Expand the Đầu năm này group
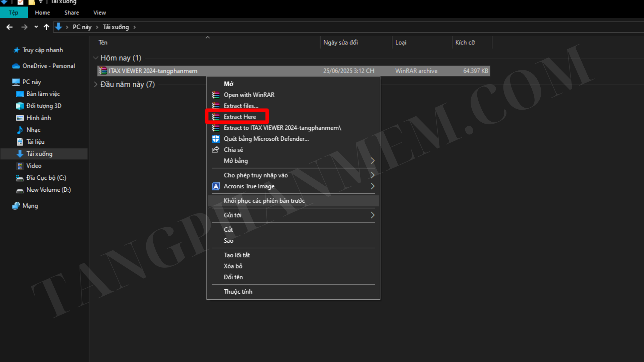This screenshot has width=644, height=362. pos(96,84)
